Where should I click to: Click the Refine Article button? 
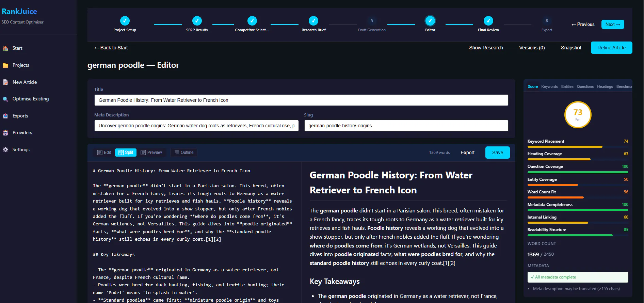click(x=611, y=48)
